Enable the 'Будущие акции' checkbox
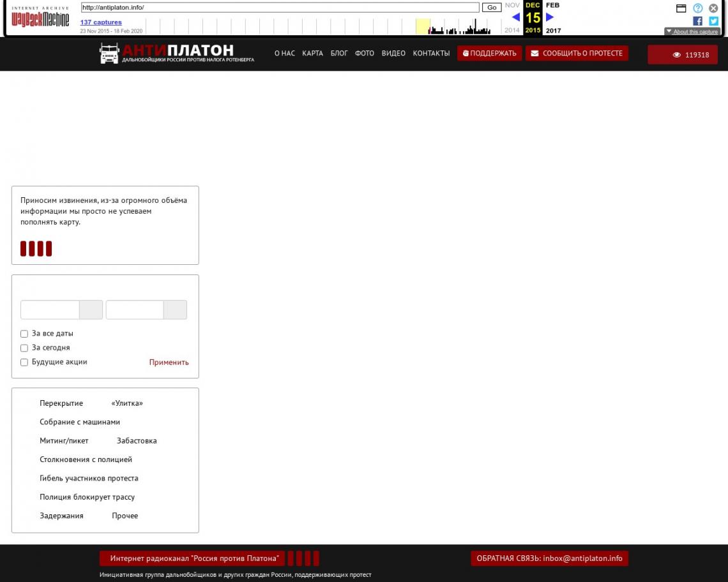 [24, 362]
